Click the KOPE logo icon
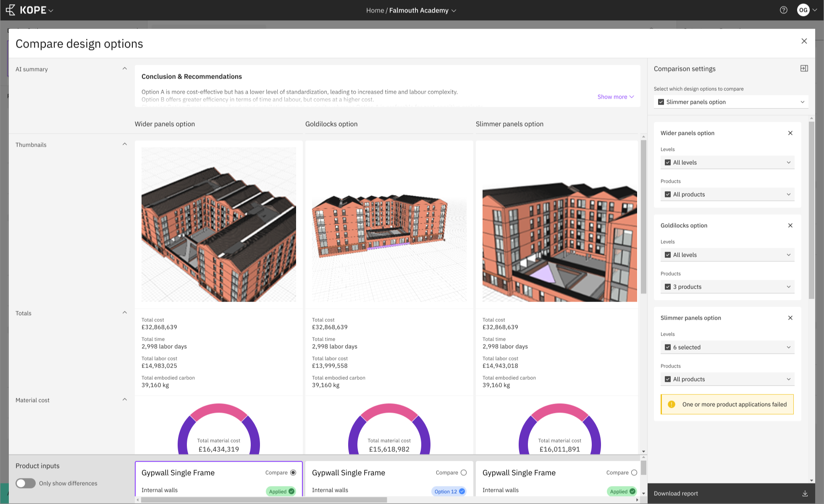The width and height of the screenshot is (824, 504). coord(10,10)
